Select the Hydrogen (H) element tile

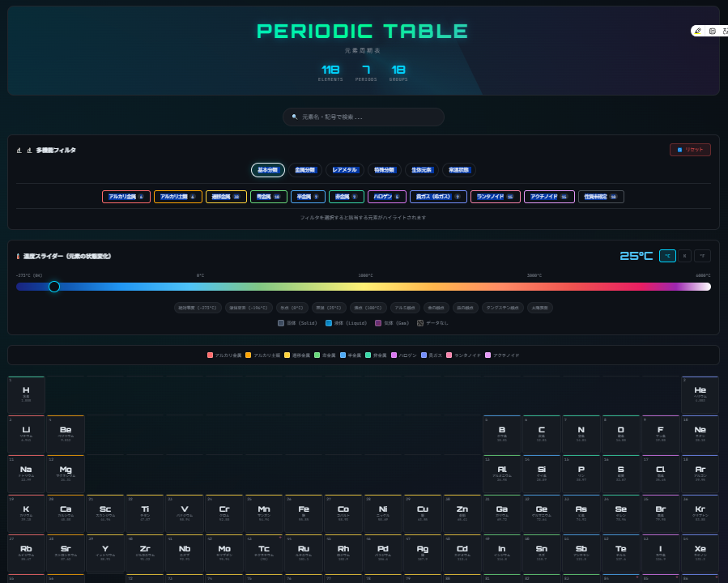pos(26,394)
